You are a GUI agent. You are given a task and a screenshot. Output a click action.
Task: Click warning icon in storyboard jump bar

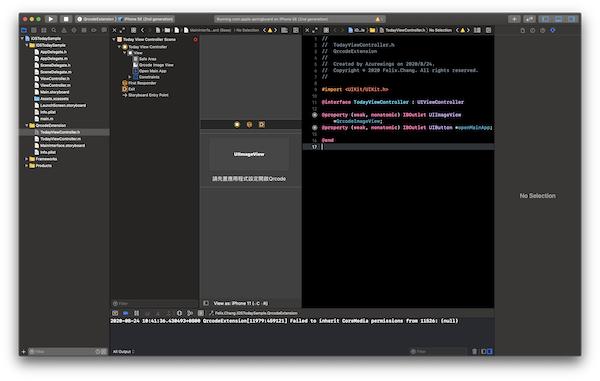[270, 30]
